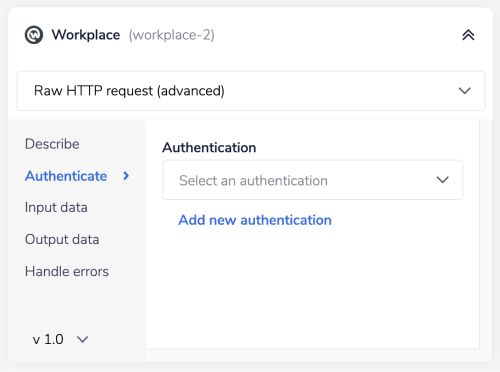
Task: Open the Handle errors section
Action: pyautogui.click(x=67, y=271)
